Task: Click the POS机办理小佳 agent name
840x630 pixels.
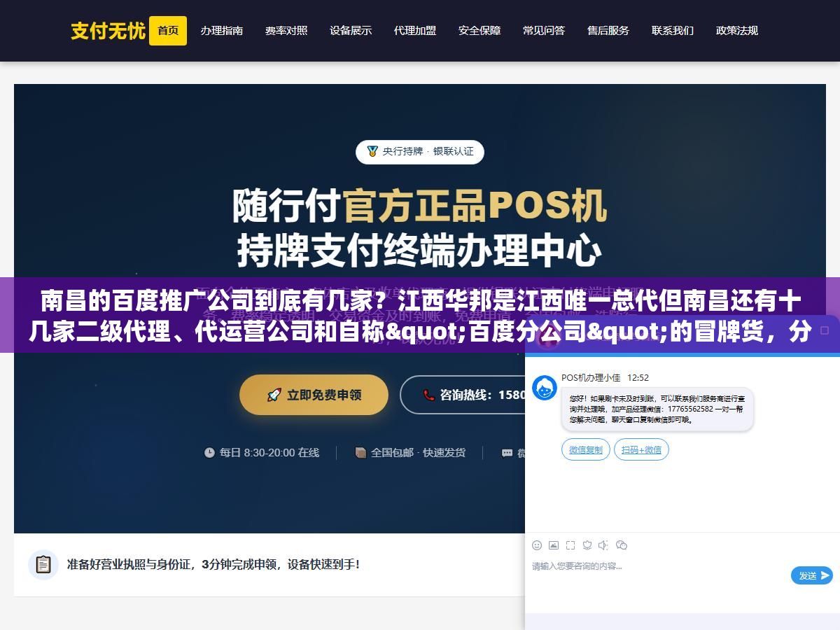Action: 591,377
